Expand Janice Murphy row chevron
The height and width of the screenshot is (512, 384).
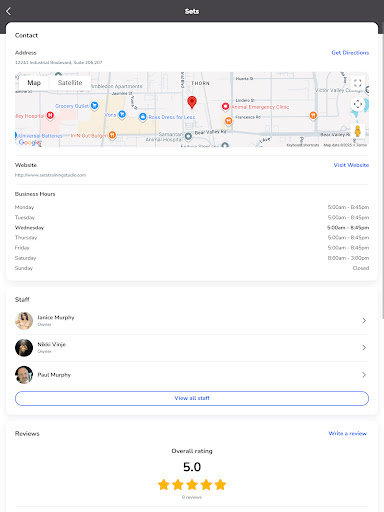pyautogui.click(x=364, y=321)
